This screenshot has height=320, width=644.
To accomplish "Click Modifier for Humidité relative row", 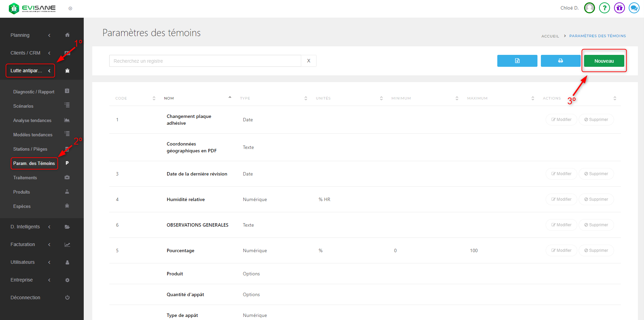I will tap(561, 199).
